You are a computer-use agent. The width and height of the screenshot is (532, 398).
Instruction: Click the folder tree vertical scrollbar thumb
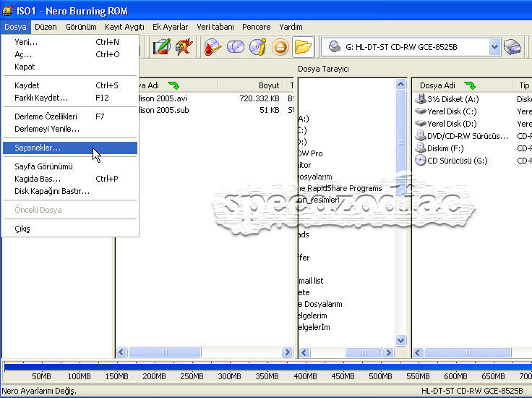[400, 143]
